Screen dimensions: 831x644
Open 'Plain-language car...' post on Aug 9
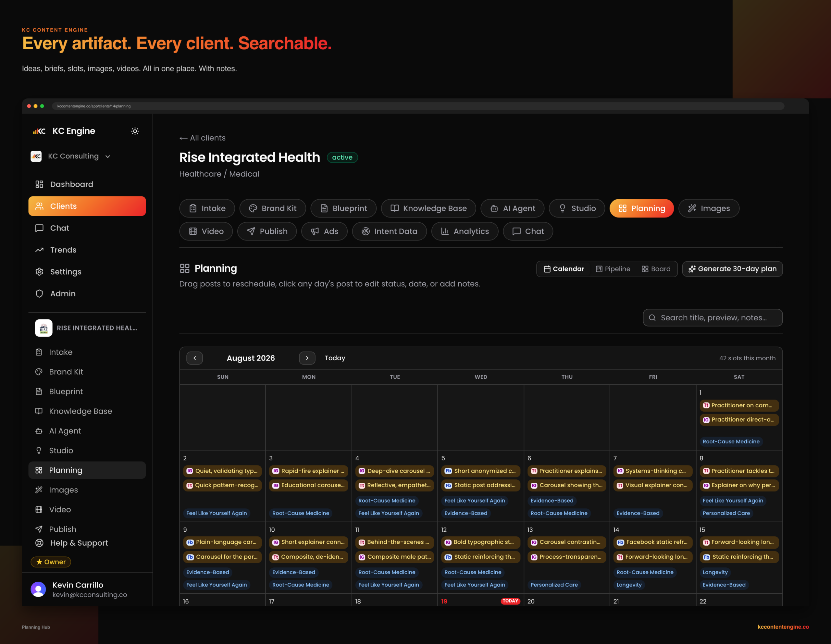tap(223, 542)
